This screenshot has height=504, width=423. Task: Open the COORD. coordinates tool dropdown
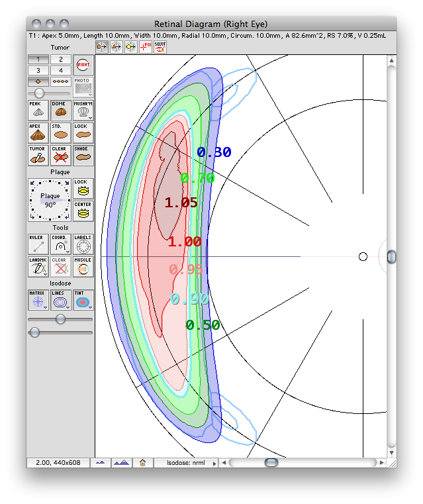click(x=61, y=244)
